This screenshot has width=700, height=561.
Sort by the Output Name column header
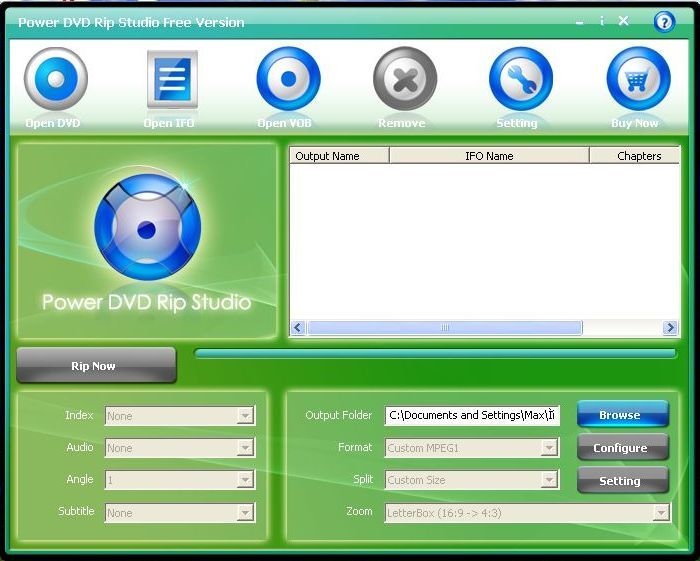(338, 156)
